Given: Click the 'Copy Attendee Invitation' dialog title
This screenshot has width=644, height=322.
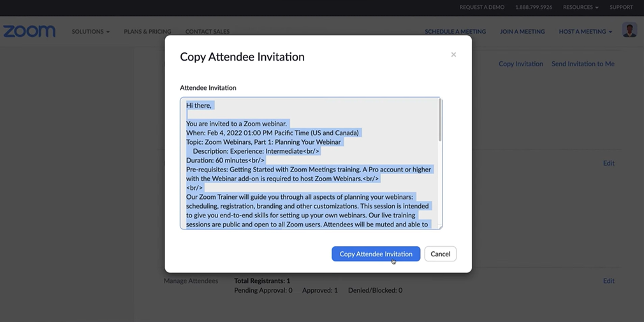Looking at the screenshot, I should pyautogui.click(x=242, y=57).
